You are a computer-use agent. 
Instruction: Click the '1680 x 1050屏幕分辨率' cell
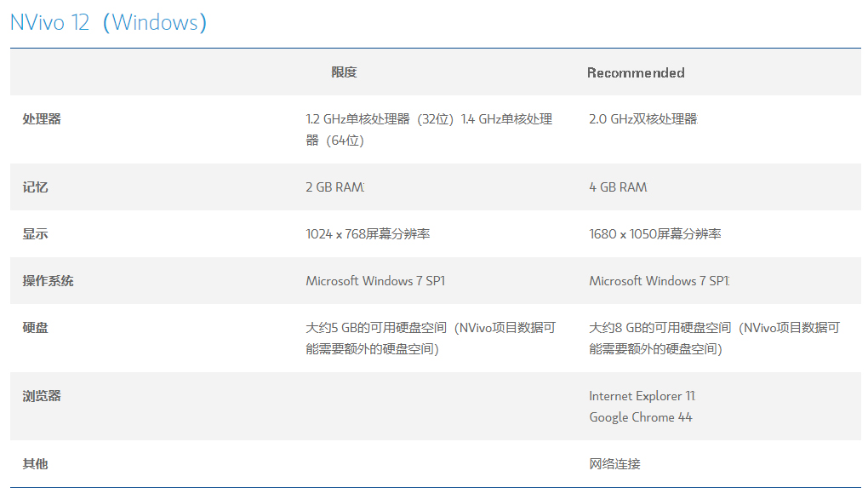(655, 233)
